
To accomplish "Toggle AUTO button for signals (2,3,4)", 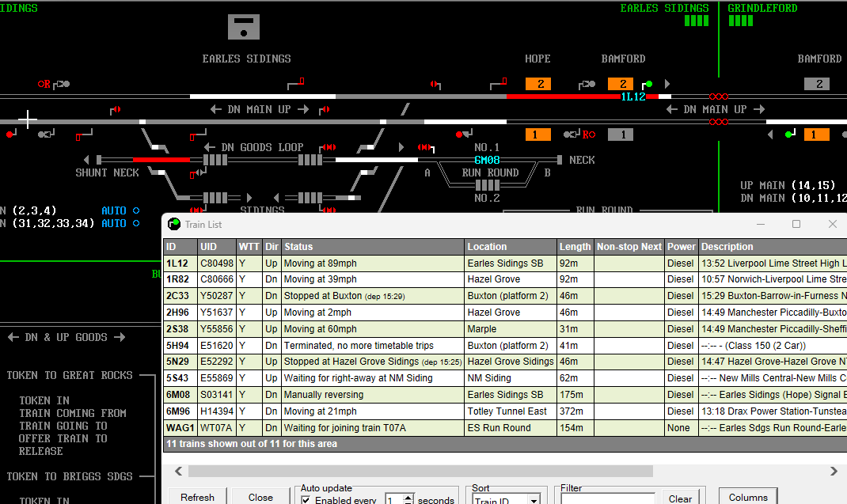I will click(113, 210).
